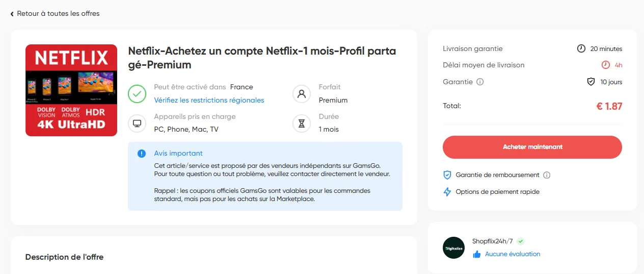
Task: Click the hourglass Durée icon
Action: (x=302, y=123)
